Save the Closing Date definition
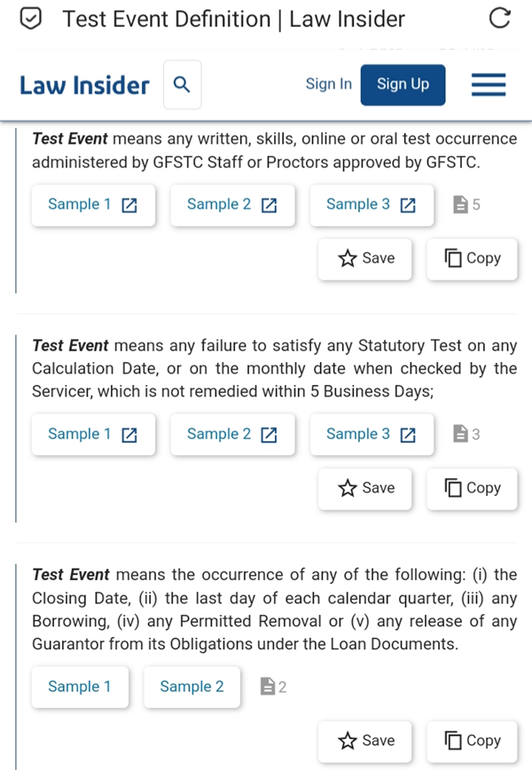 point(365,741)
